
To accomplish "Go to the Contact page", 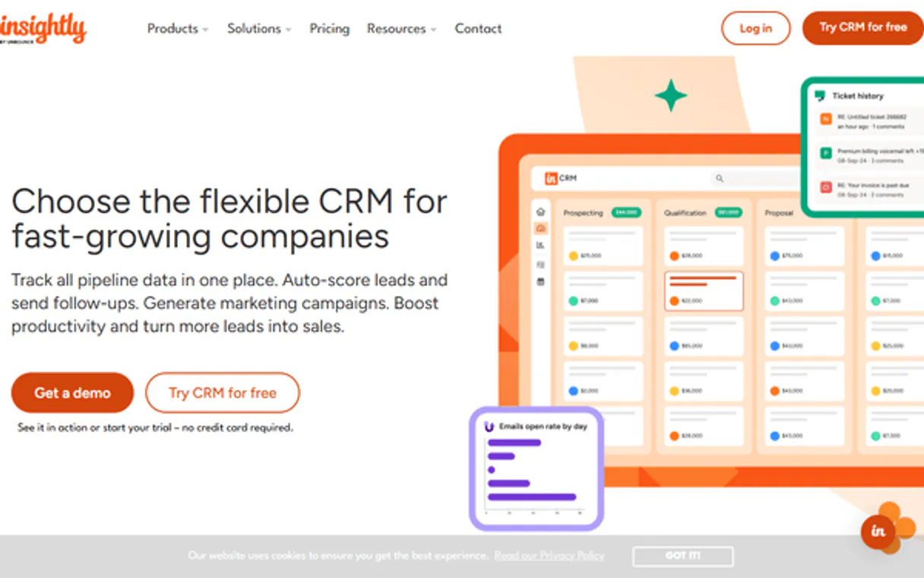I will 478,29.
